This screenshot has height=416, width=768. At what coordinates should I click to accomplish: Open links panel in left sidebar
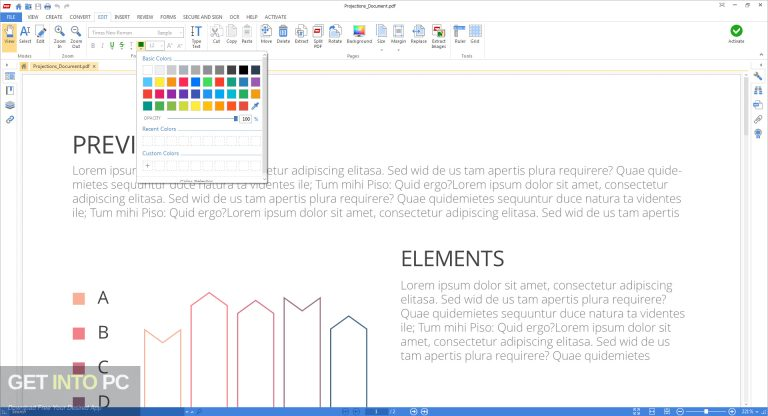[x=10, y=120]
